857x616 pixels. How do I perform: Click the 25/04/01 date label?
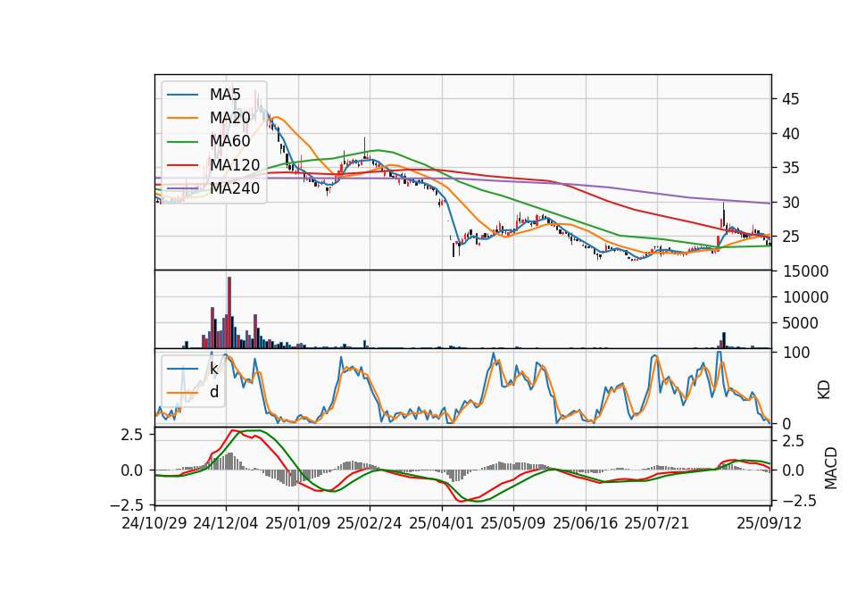click(441, 523)
